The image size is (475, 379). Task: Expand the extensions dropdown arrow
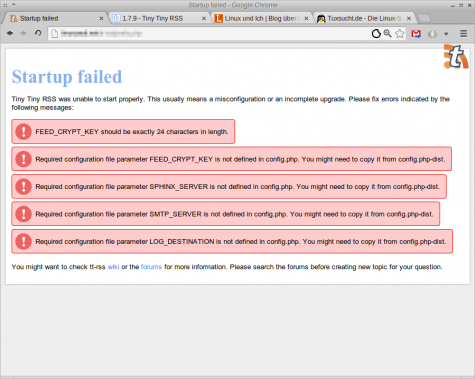click(x=446, y=34)
